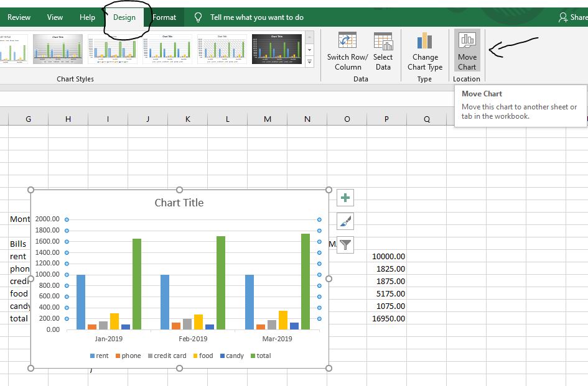The width and height of the screenshot is (588, 386).
Task: Click the Chart Styles gallery up arrow
Action: pyautogui.click(x=309, y=37)
